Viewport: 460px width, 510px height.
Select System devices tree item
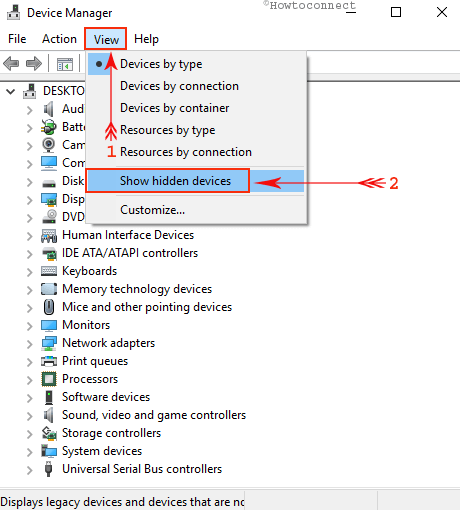(x=102, y=451)
